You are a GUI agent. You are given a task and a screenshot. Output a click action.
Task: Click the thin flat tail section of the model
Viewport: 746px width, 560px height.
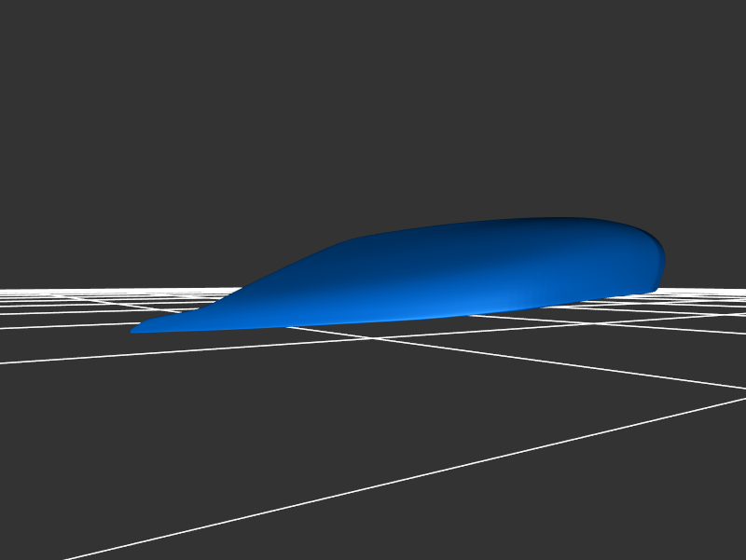coord(177,322)
